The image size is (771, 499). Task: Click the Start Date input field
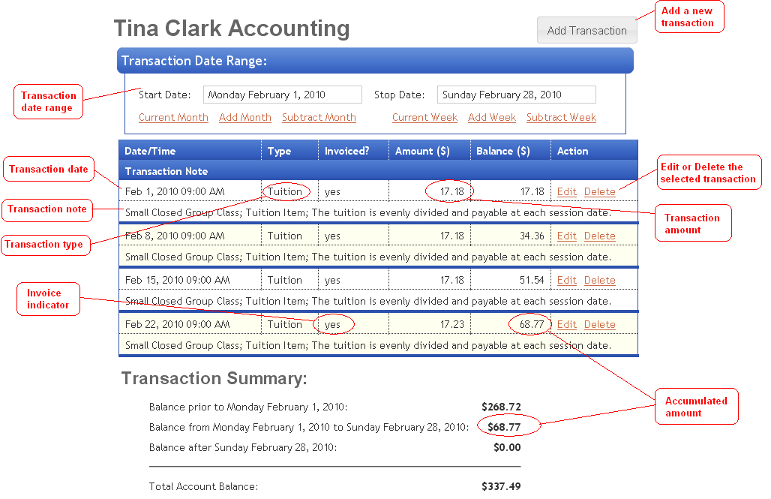(x=282, y=95)
